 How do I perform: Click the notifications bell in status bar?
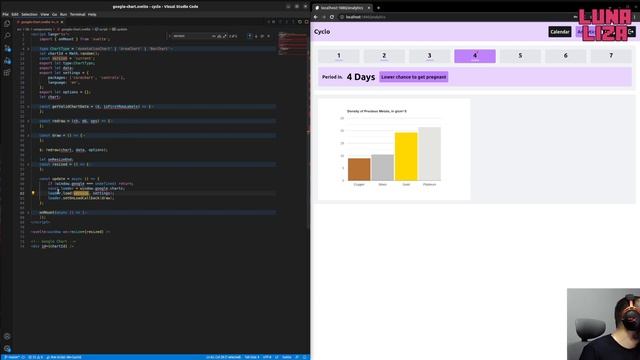304,357
